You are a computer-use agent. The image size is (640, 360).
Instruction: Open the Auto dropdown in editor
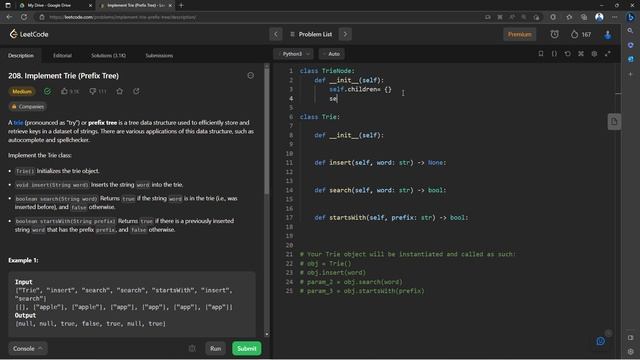point(331,54)
